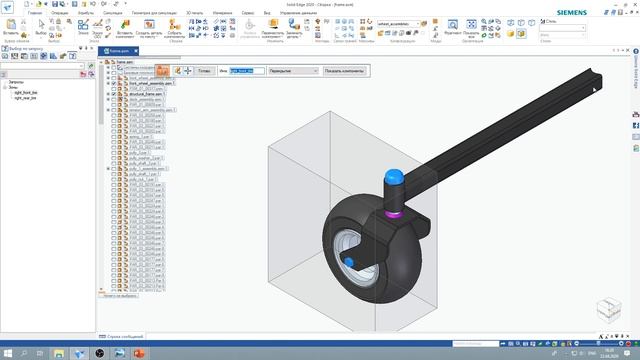Collapse the frame.asm root node
640x360 pixels.
coord(102,62)
